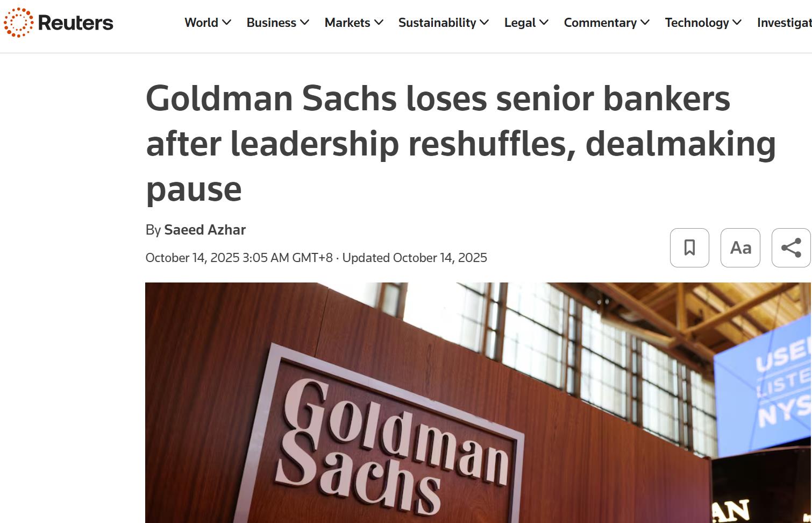Expand the chevron next to Legal
812x523 pixels.
click(544, 23)
